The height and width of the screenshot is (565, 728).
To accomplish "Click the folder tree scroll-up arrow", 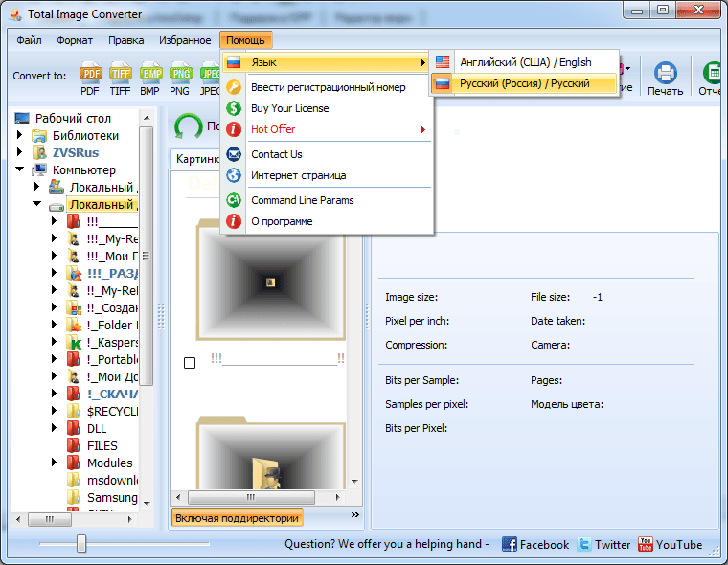I will (147, 118).
